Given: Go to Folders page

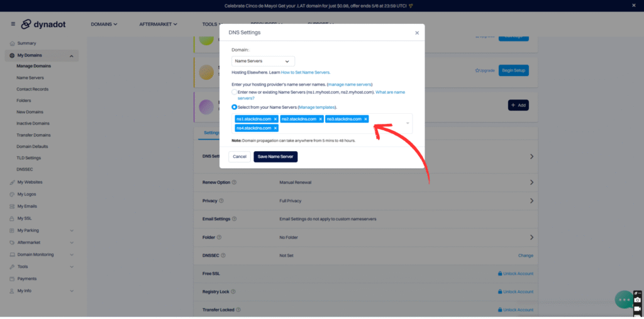Looking at the screenshot, I should pos(23,100).
